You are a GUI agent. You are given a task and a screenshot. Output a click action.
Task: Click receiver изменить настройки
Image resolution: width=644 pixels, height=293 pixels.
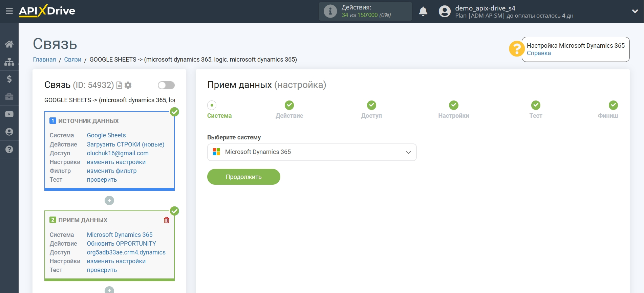116,261
